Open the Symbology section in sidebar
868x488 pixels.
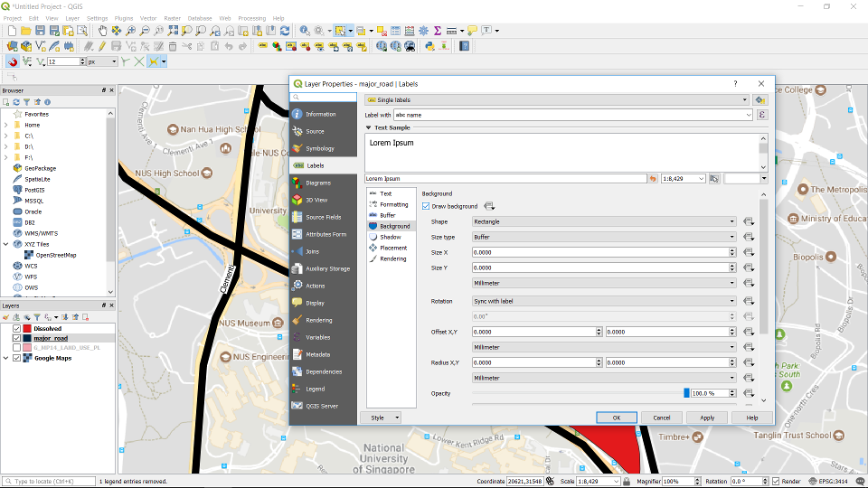319,148
